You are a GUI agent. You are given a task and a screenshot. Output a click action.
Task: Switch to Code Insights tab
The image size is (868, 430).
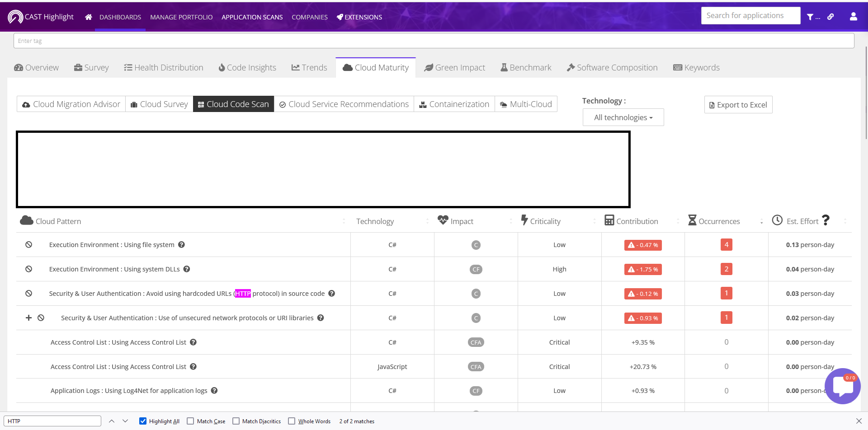tap(247, 68)
